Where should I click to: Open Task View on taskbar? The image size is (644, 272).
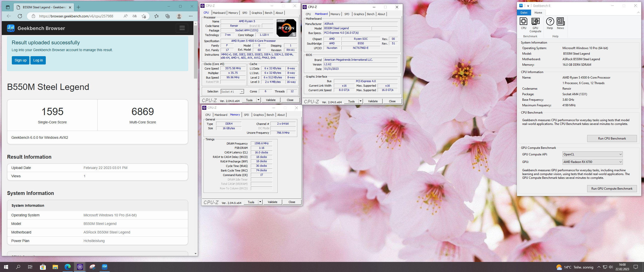click(30, 267)
